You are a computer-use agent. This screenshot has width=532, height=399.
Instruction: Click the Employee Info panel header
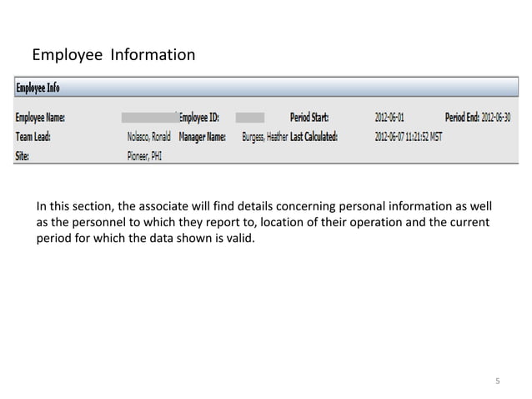point(266,88)
